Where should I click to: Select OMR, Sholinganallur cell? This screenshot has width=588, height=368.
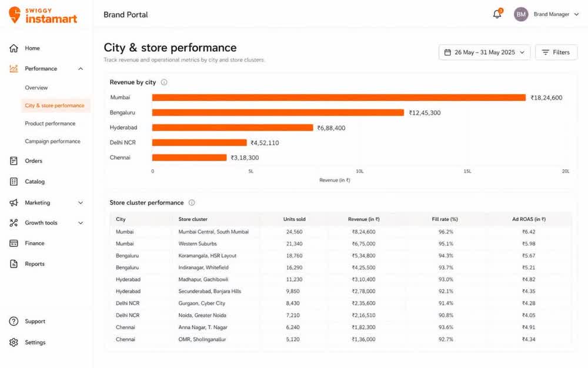pyautogui.click(x=202, y=339)
